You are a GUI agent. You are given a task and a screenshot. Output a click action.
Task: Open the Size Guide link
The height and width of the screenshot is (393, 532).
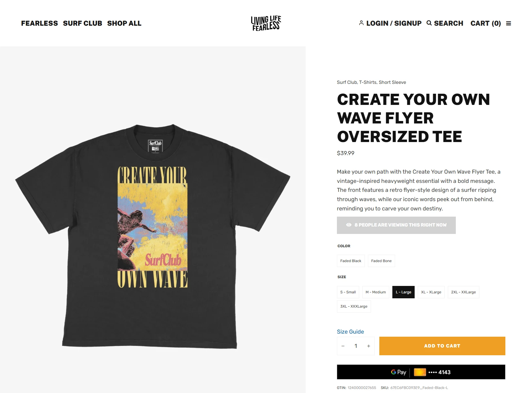(350, 332)
